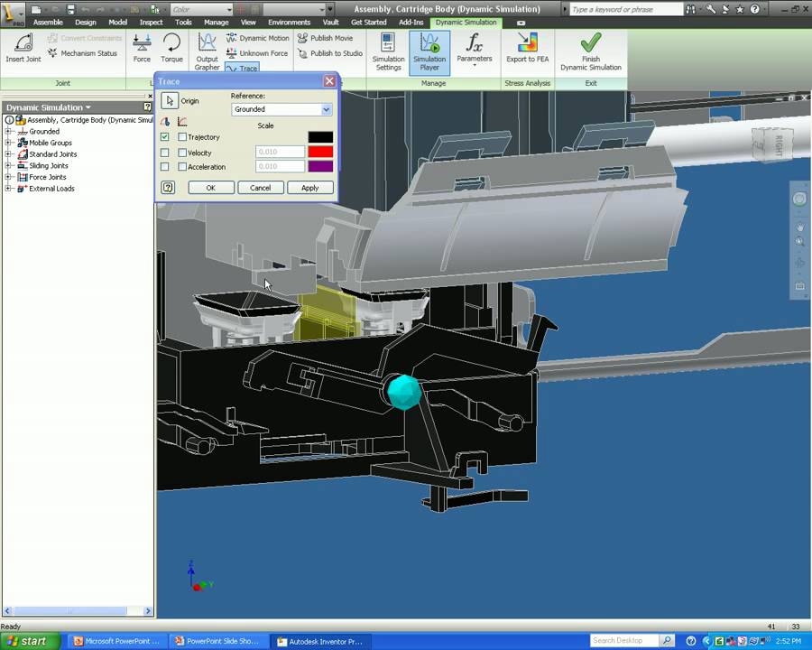
Task: Click the Trace tool in ribbon
Action: pyautogui.click(x=242, y=68)
